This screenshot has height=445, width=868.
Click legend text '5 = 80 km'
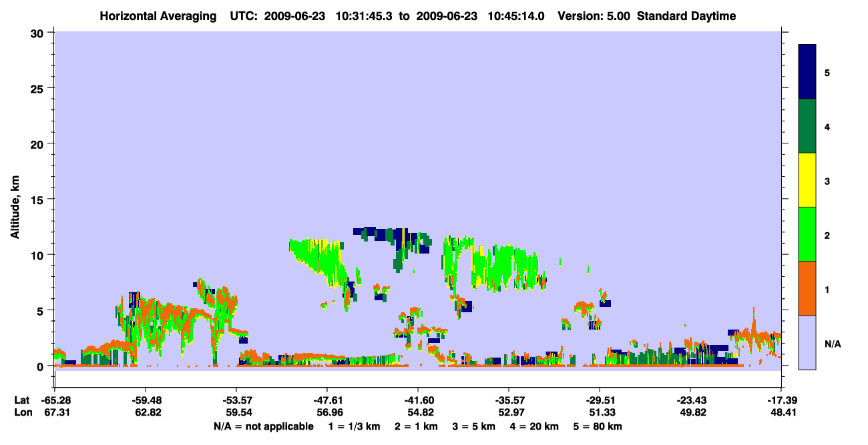pos(598,426)
